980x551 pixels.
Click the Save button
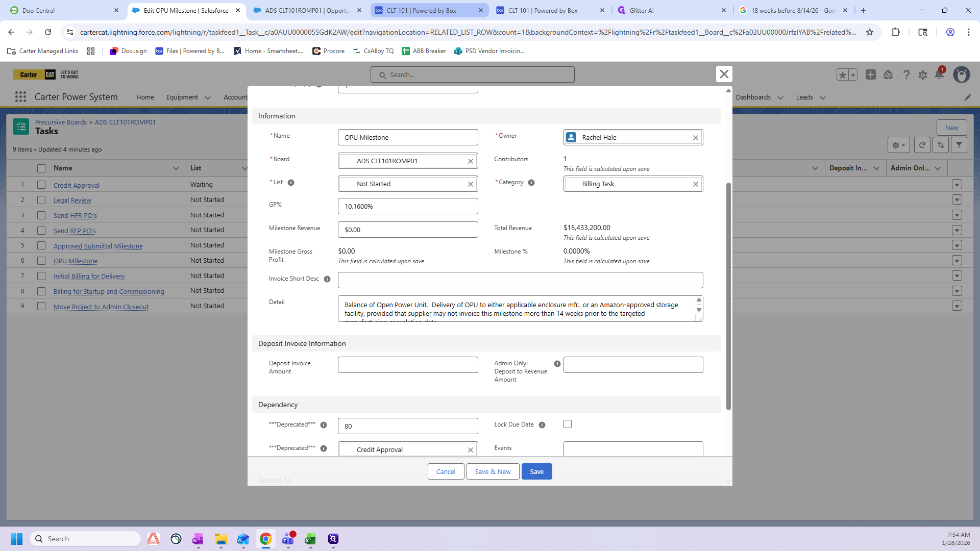click(x=536, y=472)
